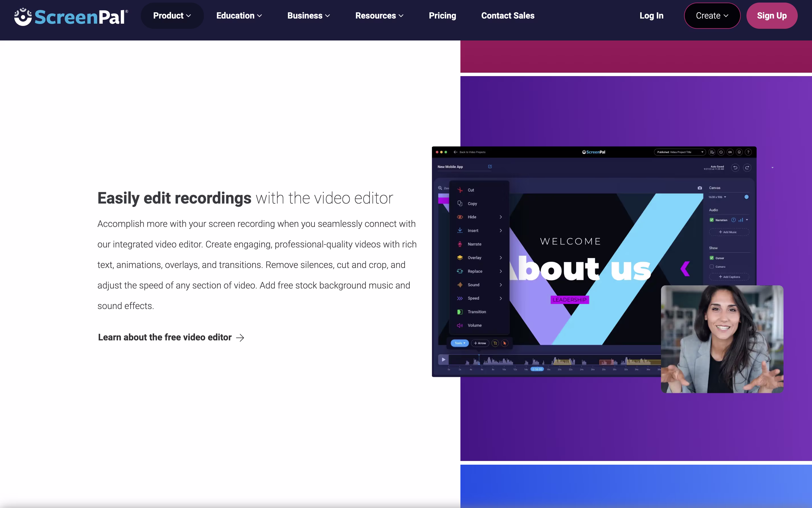Click the LEADERSHIP label on the canvas

point(570,300)
